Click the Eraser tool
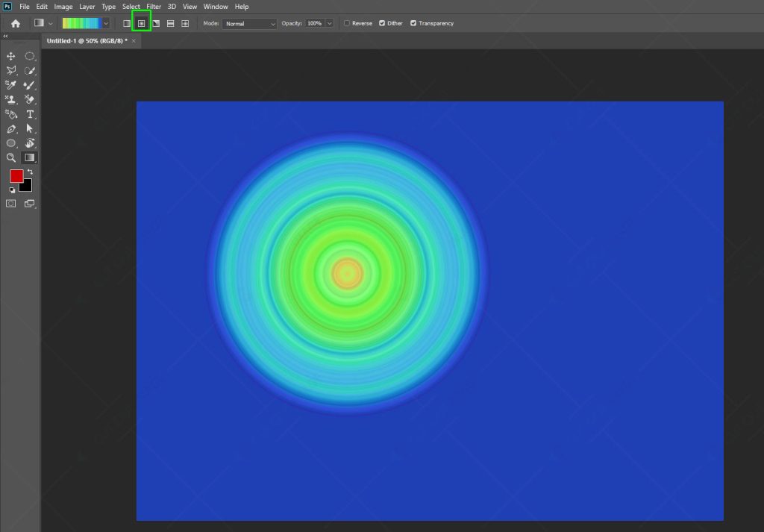Image resolution: width=764 pixels, height=532 pixels. [x=30, y=99]
